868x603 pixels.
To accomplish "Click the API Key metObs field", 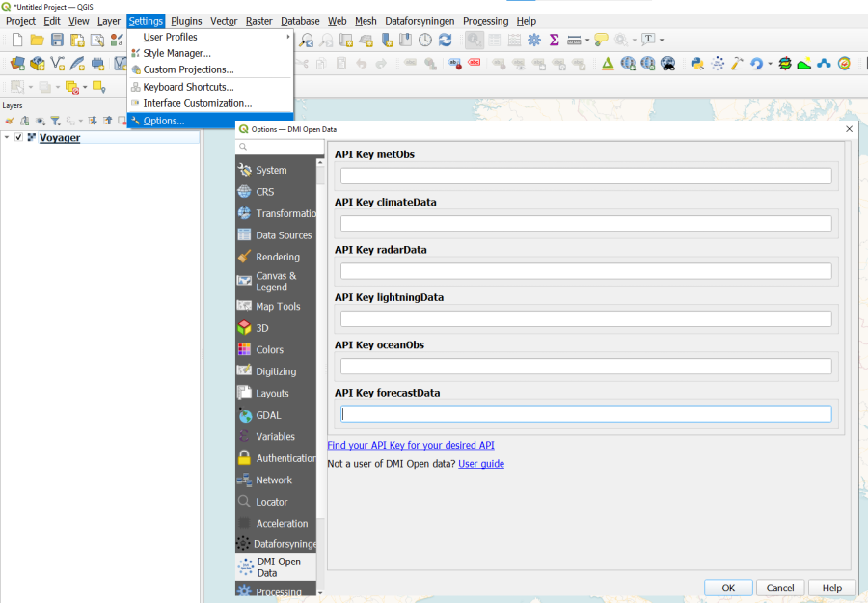I will click(585, 176).
